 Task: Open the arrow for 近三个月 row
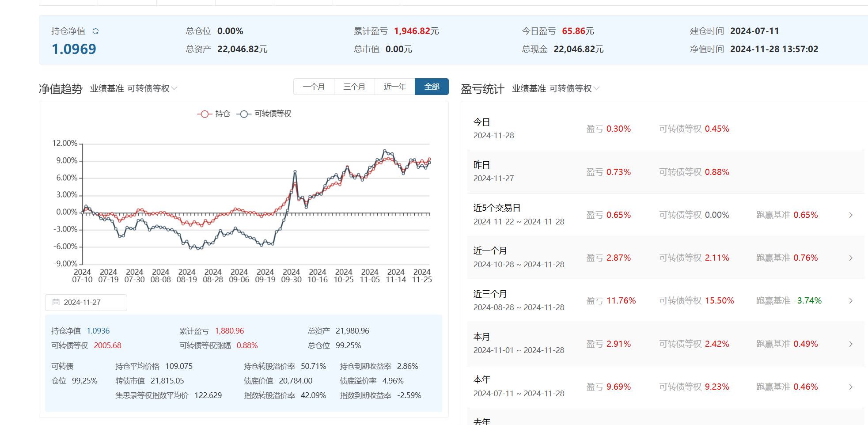tap(851, 301)
